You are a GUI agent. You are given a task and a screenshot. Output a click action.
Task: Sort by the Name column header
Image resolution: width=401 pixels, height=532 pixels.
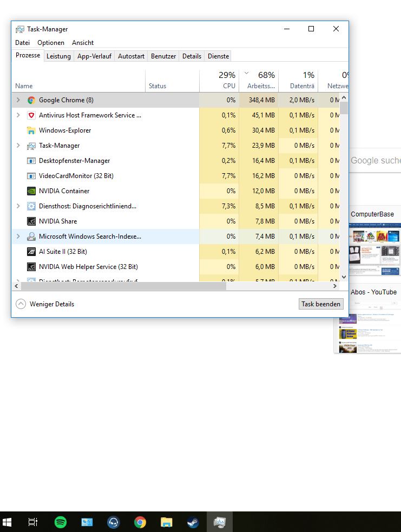[78, 81]
